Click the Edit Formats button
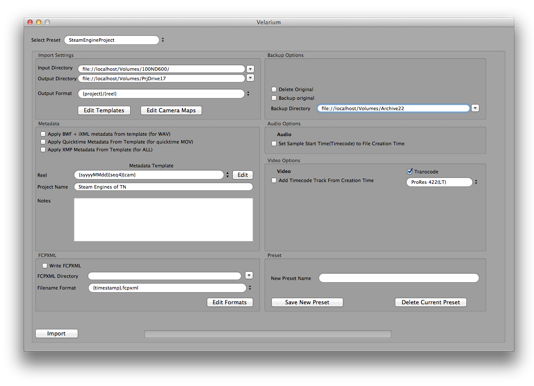The height and width of the screenshot is (386, 534). [230, 302]
